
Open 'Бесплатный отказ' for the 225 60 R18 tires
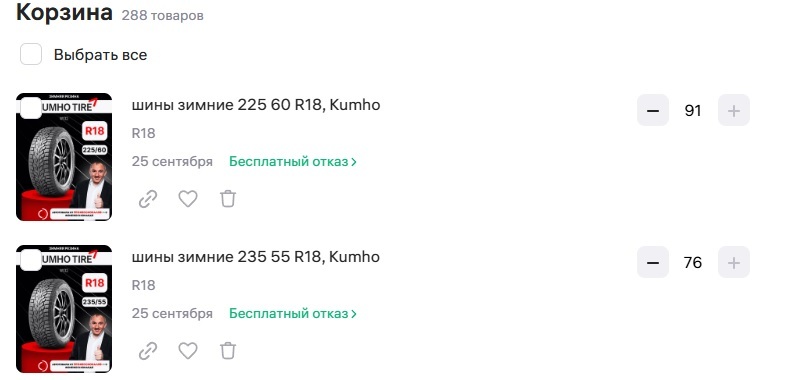point(293,162)
